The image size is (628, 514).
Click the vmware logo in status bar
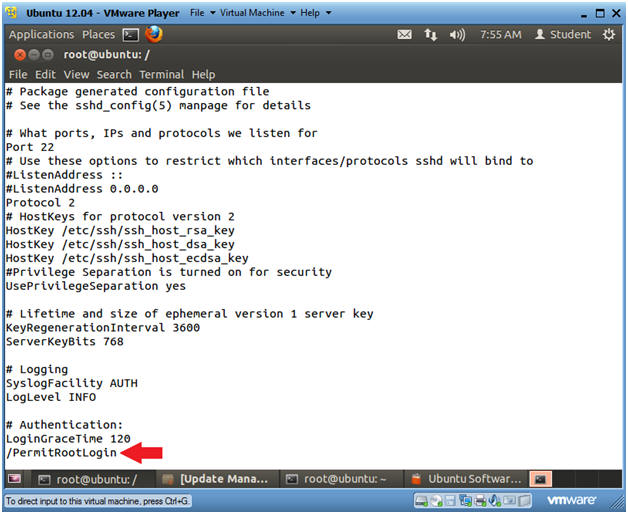coord(572,500)
